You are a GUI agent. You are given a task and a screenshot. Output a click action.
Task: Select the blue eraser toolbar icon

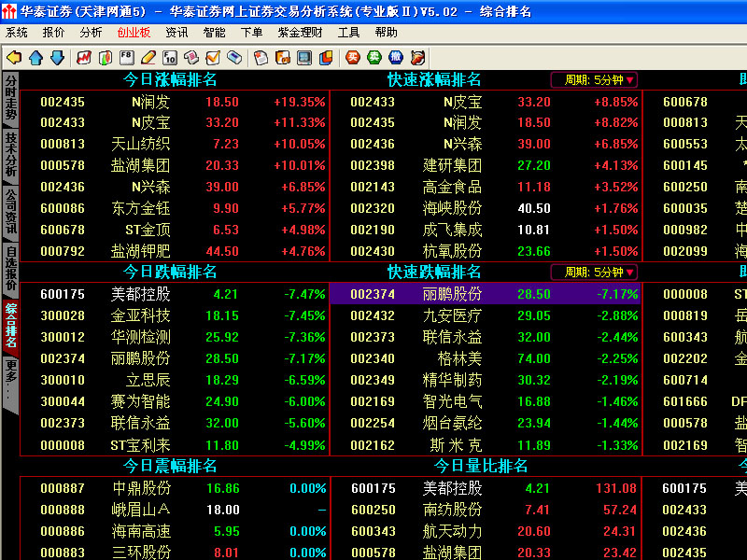(x=234, y=58)
